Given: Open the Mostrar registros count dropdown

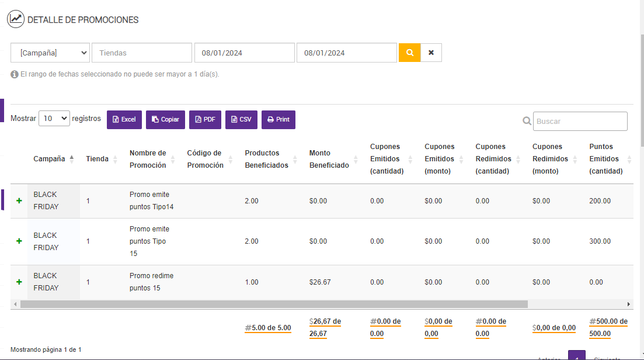Looking at the screenshot, I should tap(54, 119).
